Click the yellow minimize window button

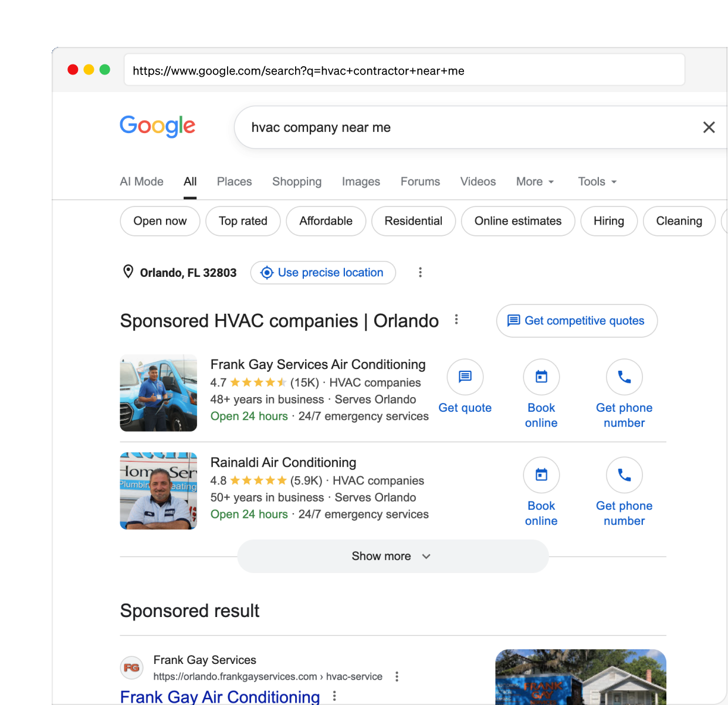click(x=89, y=70)
